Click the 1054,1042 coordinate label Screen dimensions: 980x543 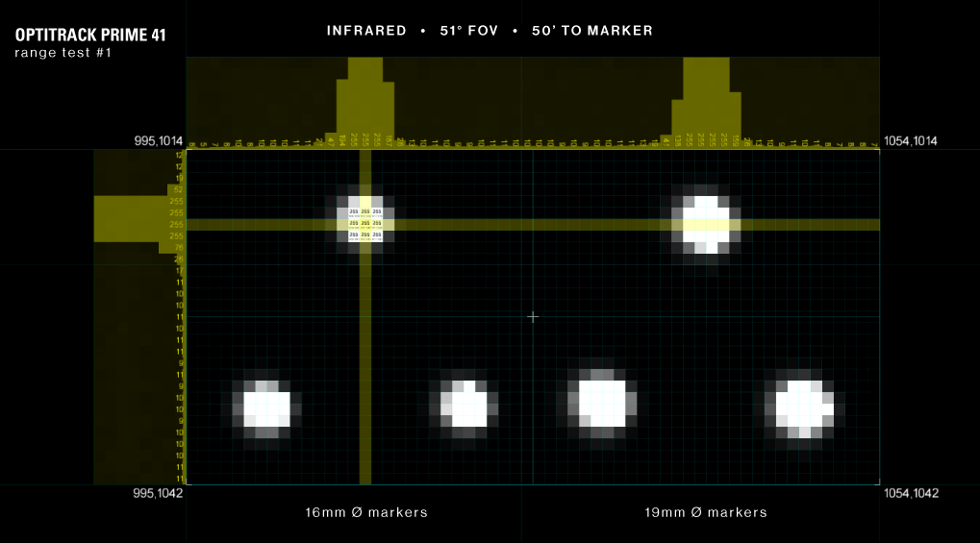click(910, 493)
